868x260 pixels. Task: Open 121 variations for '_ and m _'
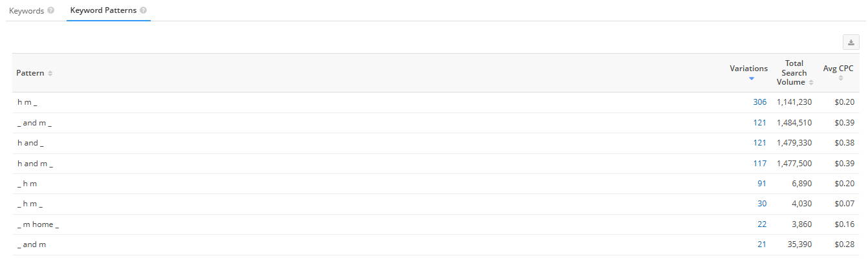(759, 122)
